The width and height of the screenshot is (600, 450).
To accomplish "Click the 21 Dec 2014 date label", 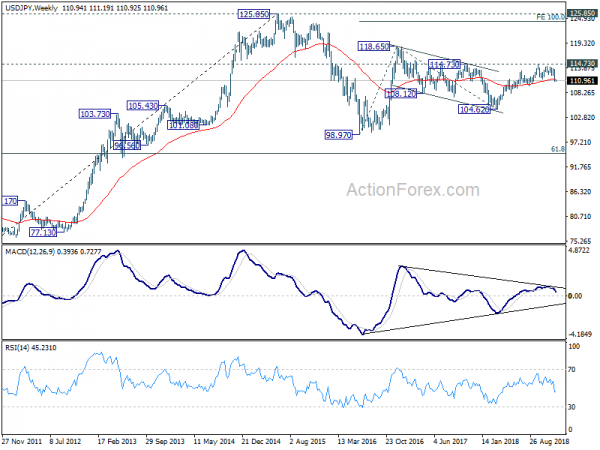I will tap(261, 441).
